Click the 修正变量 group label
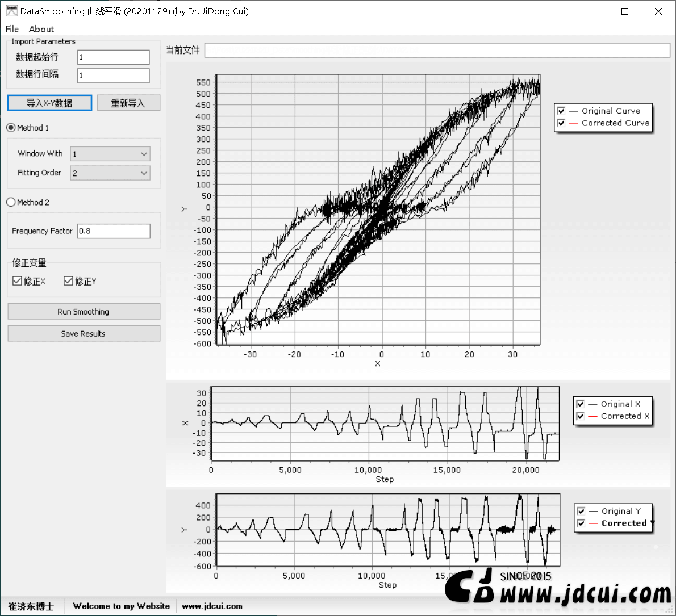The height and width of the screenshot is (616, 676). tap(30, 263)
